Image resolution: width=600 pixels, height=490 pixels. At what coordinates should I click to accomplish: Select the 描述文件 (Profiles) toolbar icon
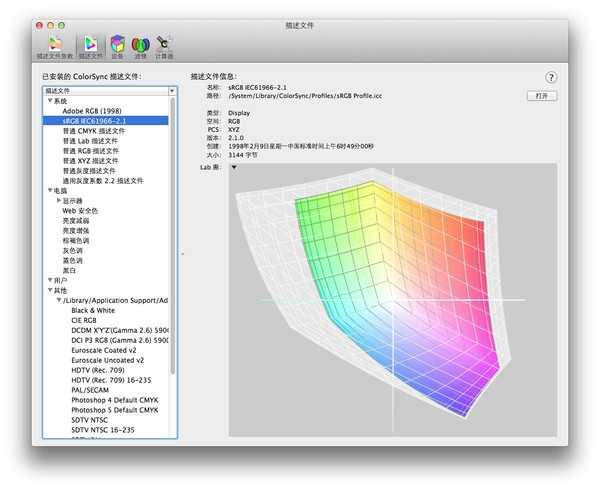(90, 45)
